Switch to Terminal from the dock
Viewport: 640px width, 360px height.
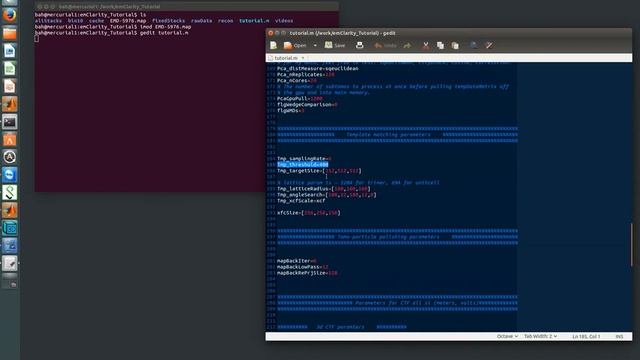(10, 122)
